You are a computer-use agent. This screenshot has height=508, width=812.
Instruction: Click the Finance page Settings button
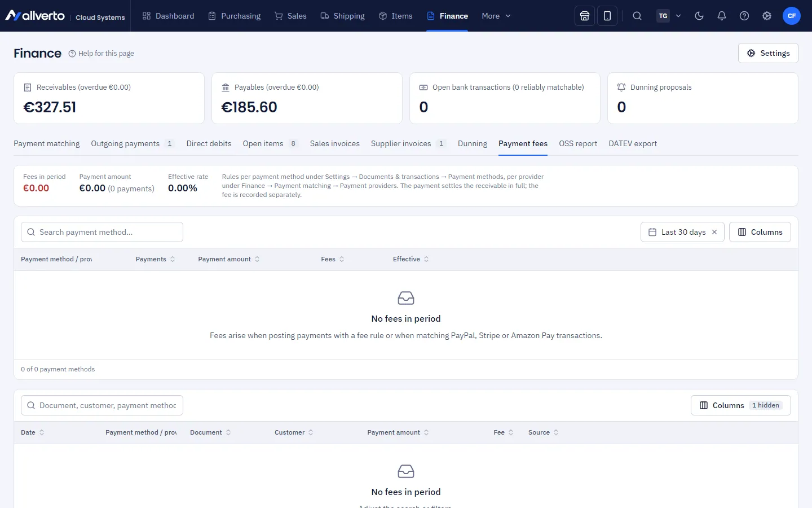pyautogui.click(x=768, y=53)
